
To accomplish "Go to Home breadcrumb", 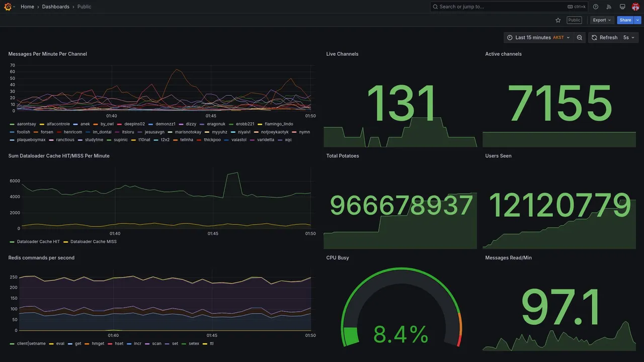I will point(27,7).
